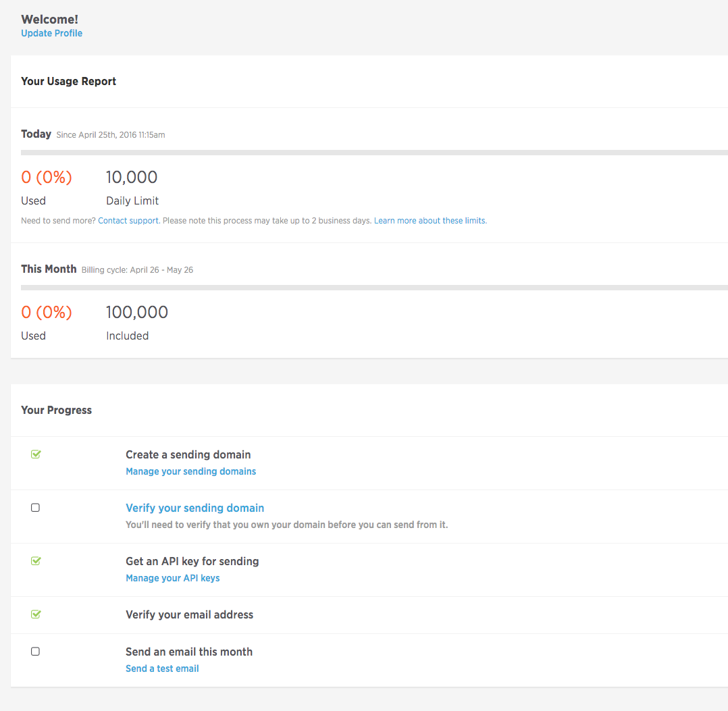This screenshot has width=728, height=711.
Task: Click the domain ownership verification note
Action: (287, 525)
